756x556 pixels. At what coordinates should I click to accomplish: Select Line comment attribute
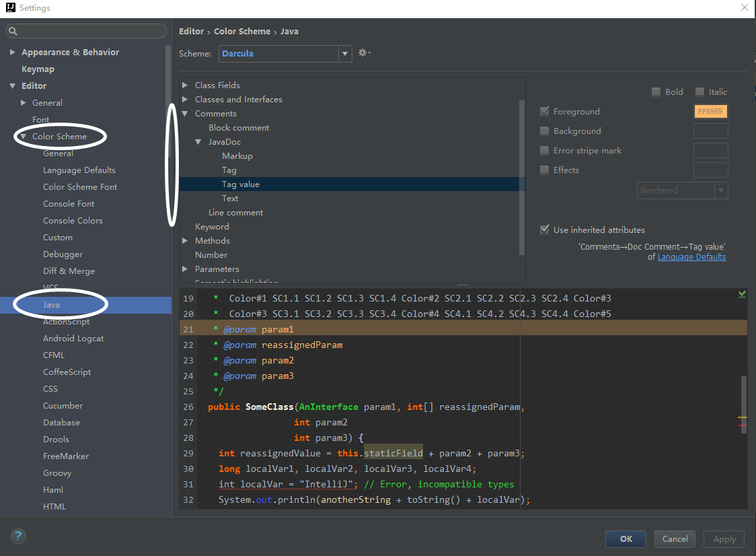236,212
